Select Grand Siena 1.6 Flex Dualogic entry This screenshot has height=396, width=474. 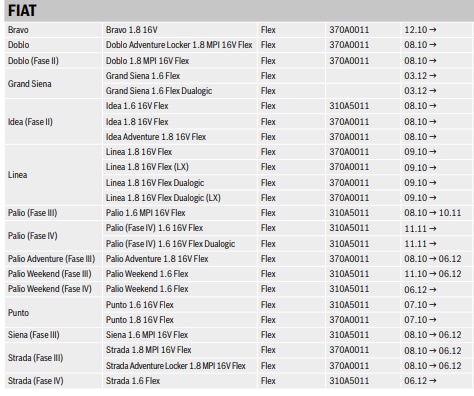tap(159, 91)
